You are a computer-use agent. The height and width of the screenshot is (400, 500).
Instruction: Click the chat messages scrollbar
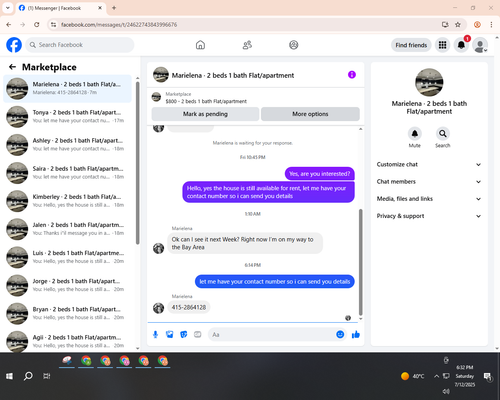(360, 262)
